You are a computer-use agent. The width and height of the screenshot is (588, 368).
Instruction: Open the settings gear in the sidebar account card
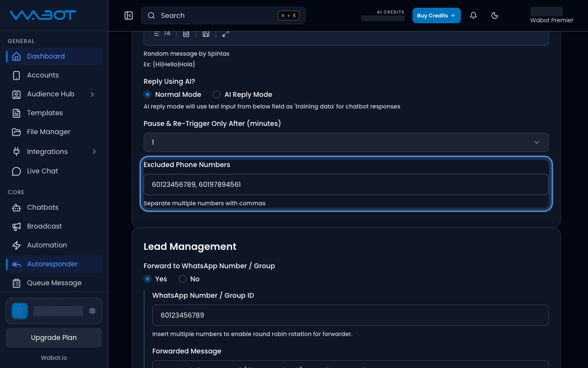click(x=92, y=311)
